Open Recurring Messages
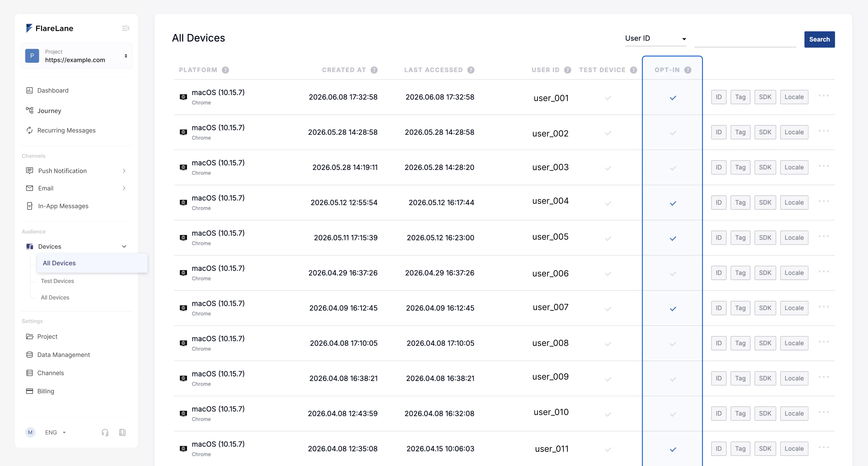 (x=66, y=130)
